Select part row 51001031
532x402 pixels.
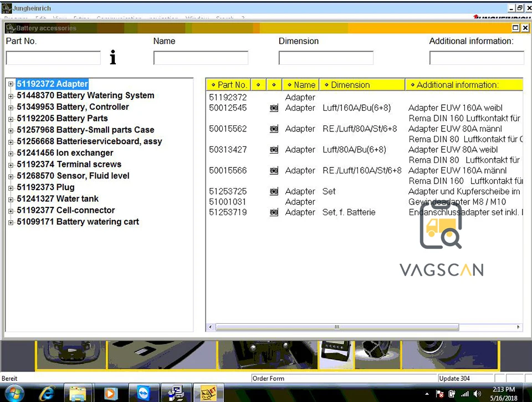(365, 202)
